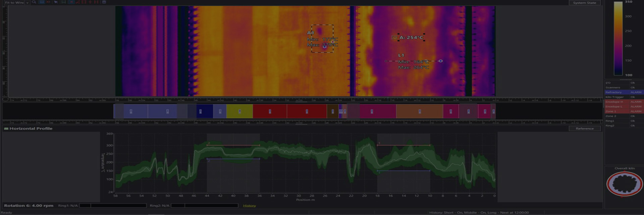Open the History link

(x=249, y=206)
